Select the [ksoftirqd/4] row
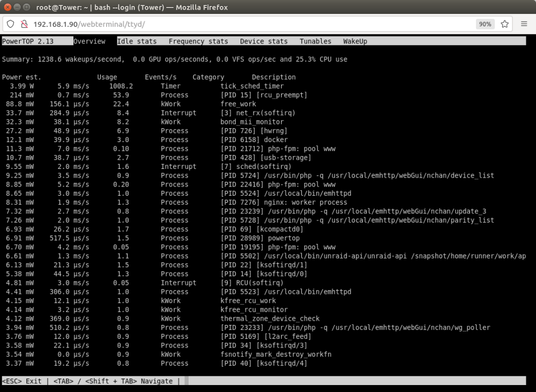The image size is (536, 392). (x=155, y=363)
